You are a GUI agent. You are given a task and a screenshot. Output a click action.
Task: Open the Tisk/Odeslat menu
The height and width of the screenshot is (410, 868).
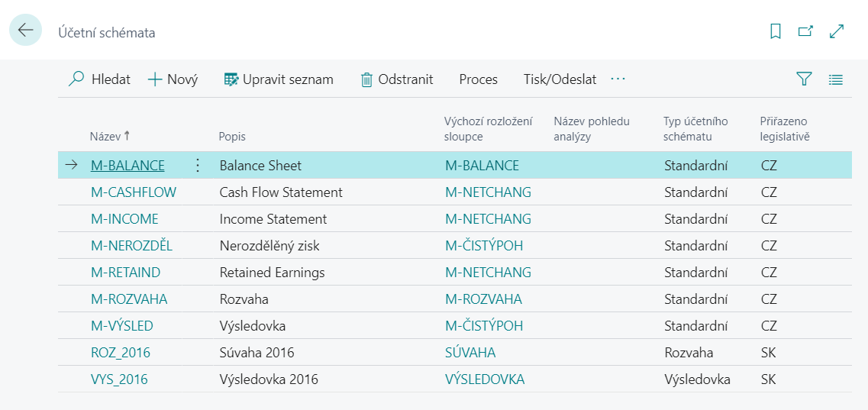[560, 79]
